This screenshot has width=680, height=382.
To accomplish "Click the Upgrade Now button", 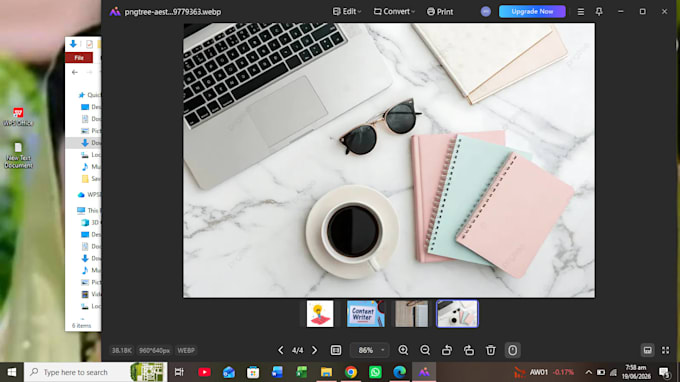I will (532, 12).
